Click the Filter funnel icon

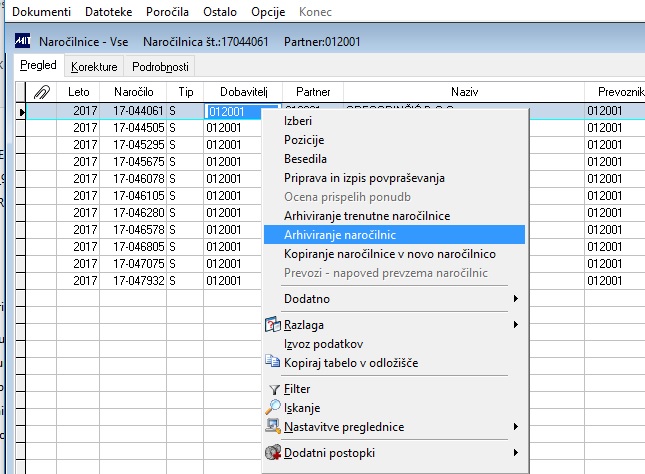274,389
